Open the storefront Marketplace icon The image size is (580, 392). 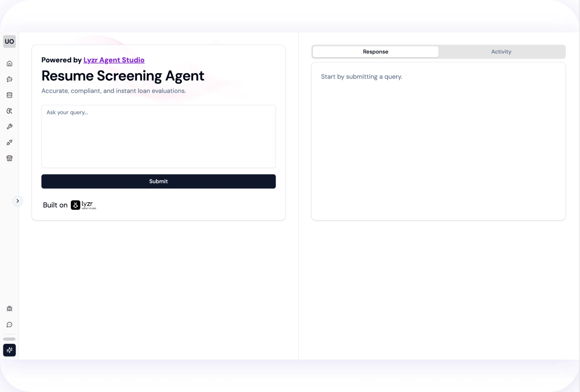point(10,158)
